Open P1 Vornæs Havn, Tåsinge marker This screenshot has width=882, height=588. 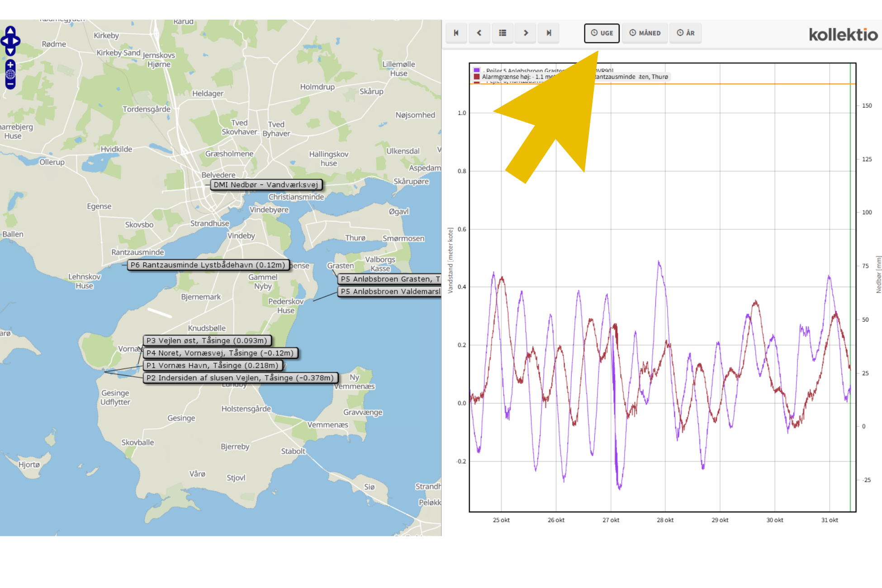[213, 365]
